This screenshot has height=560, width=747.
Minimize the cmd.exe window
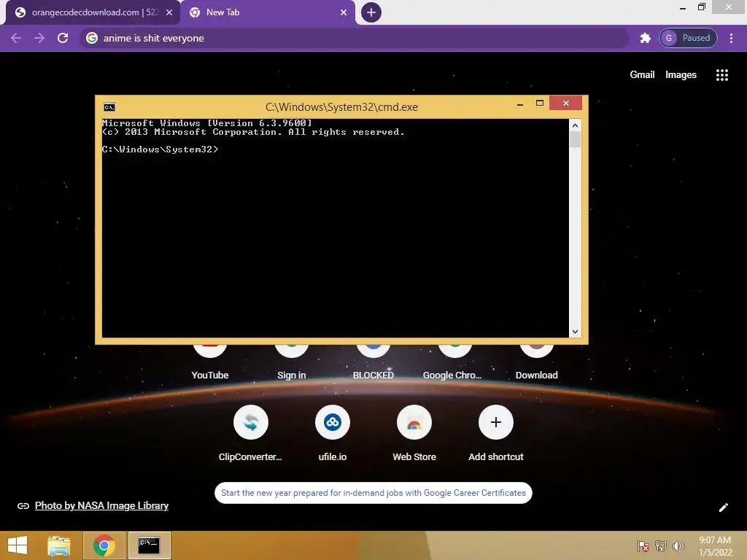[520, 104]
